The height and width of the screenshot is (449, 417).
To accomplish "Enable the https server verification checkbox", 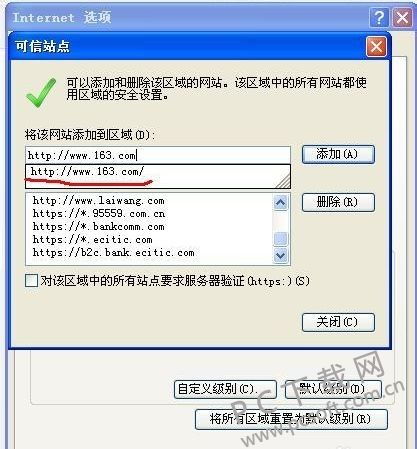I will tap(31, 281).
